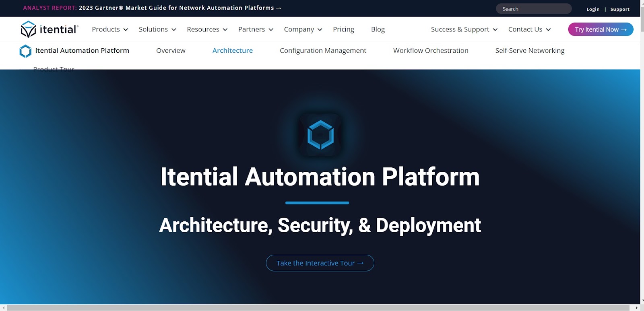Click the hero heading Itential Automation Platform
The height and width of the screenshot is (311, 644).
click(x=320, y=177)
